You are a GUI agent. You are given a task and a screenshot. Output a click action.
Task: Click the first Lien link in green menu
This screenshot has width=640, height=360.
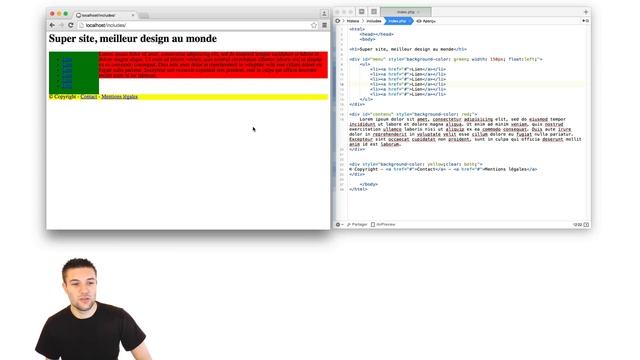click(x=67, y=60)
